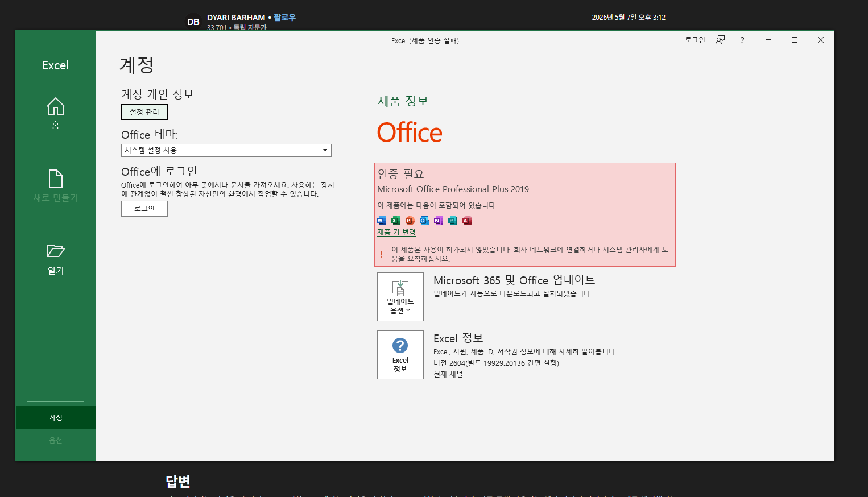Click the account/feedback person icon in title bar
The image size is (868, 497).
tap(720, 40)
